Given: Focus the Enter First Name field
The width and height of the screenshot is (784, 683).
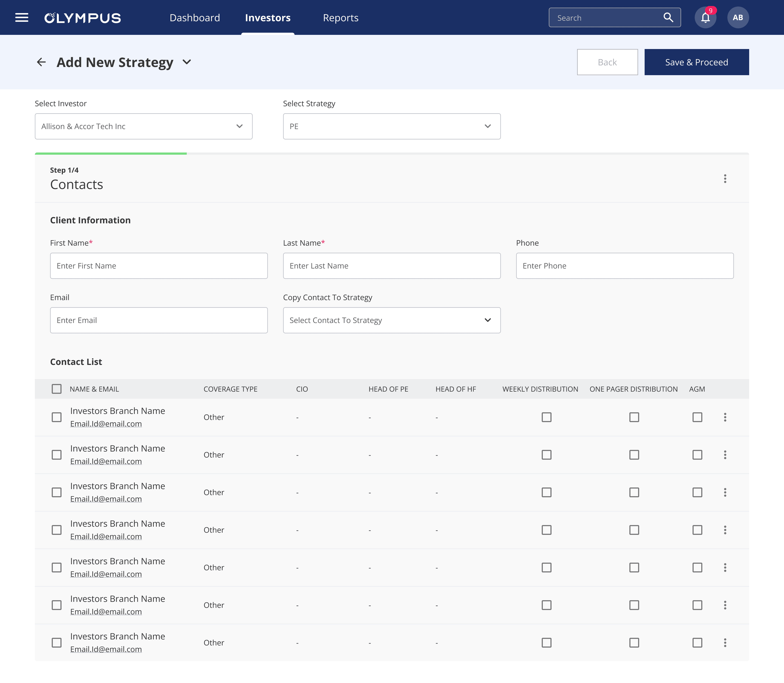Looking at the screenshot, I should pos(159,266).
